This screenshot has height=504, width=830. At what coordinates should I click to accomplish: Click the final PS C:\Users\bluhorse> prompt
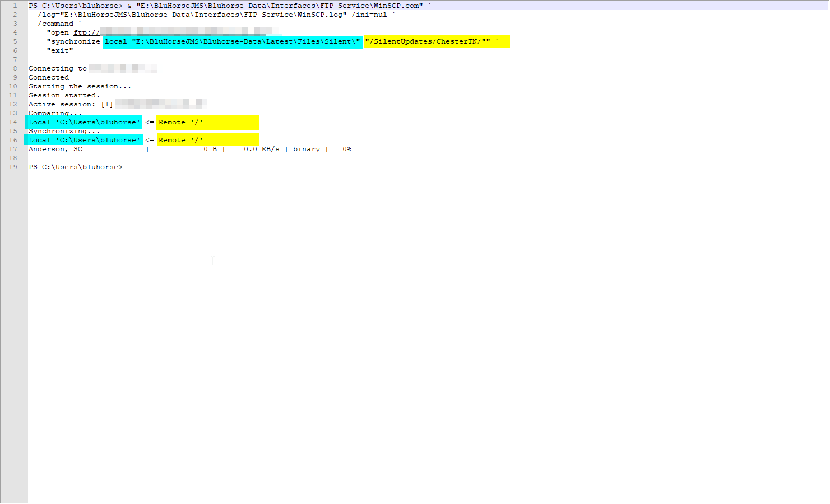pos(75,167)
